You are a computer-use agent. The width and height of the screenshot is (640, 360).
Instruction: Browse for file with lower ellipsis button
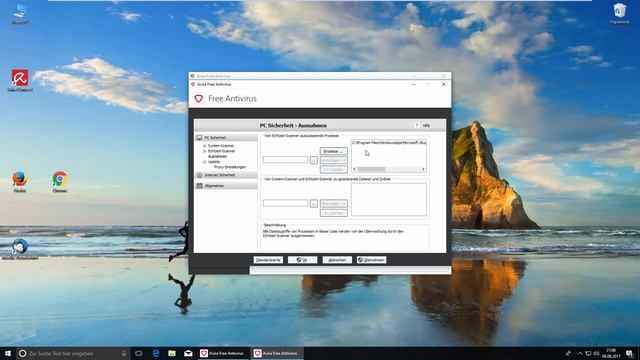[x=313, y=203]
